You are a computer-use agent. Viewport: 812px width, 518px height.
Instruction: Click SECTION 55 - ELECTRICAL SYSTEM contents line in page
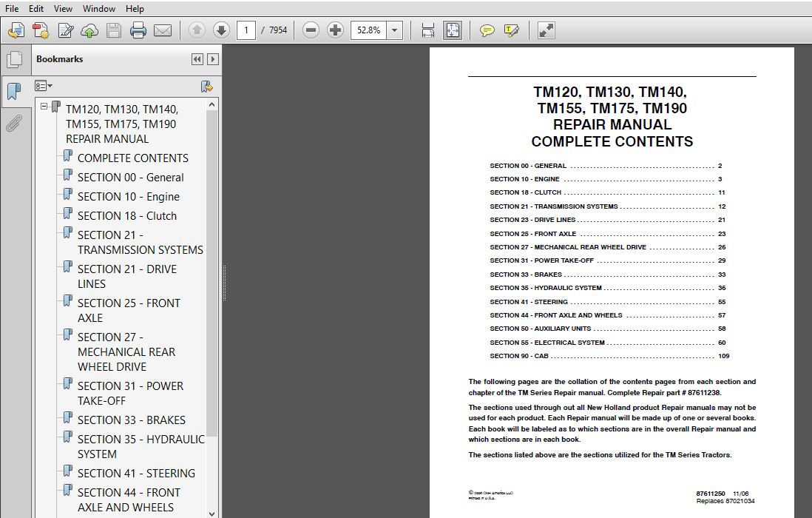[x=607, y=343]
